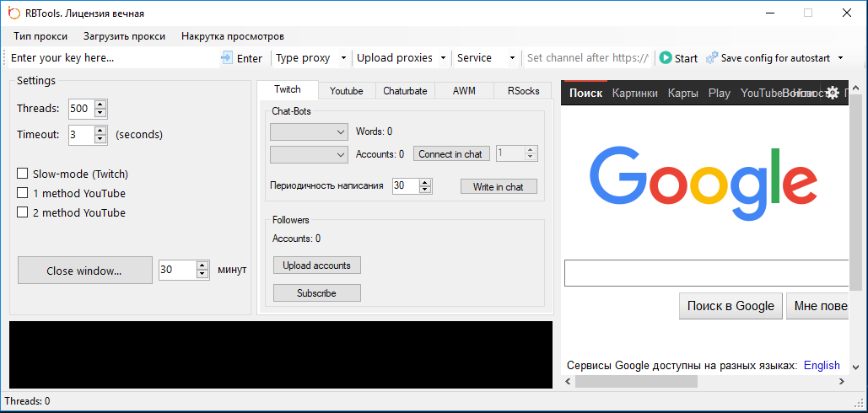Open the Upload proxies dropdown
868x413 pixels.
point(442,58)
